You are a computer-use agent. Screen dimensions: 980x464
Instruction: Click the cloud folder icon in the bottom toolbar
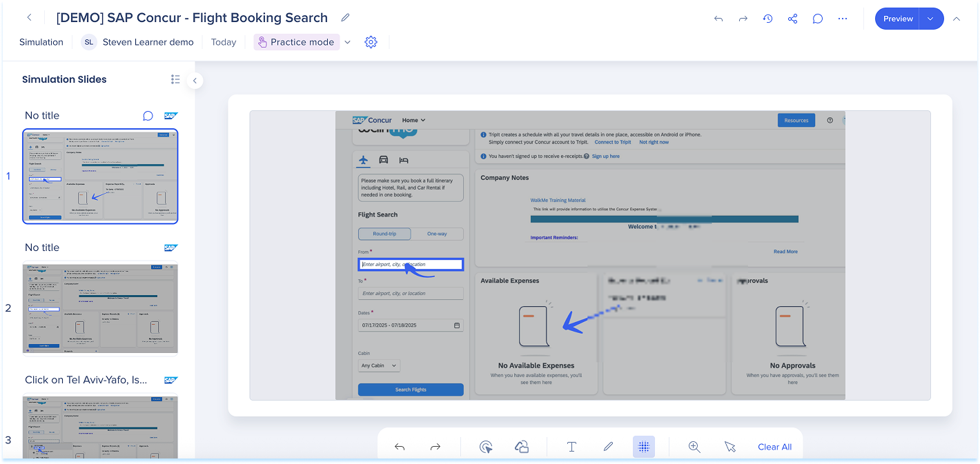(x=522, y=447)
